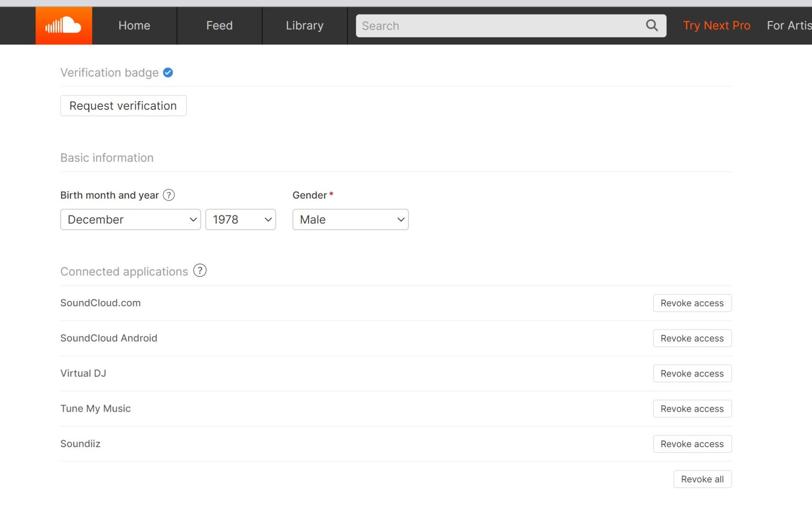Image resolution: width=812 pixels, height=511 pixels.
Task: Select the Soundiiz application name
Action: tap(80, 444)
